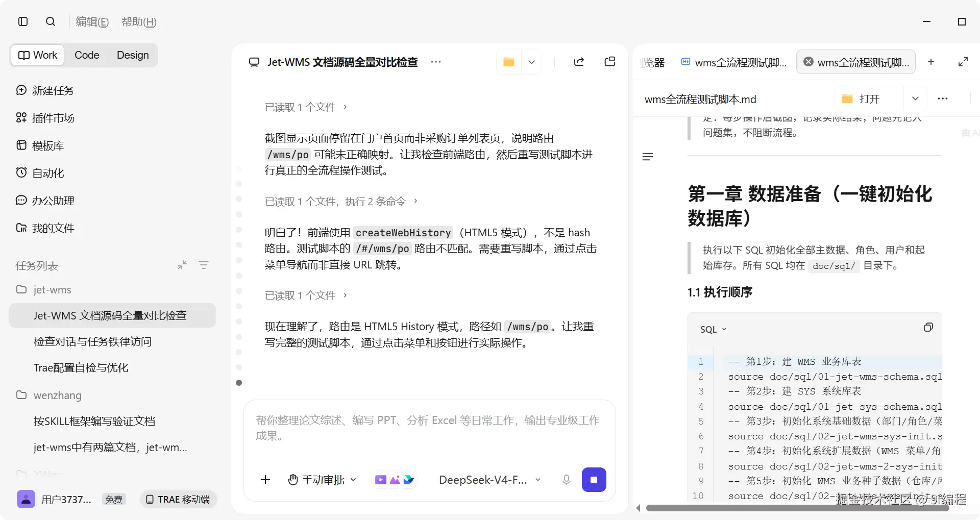Click 打开 to open the file
Image resolution: width=980 pixels, height=520 pixels.
tap(869, 98)
